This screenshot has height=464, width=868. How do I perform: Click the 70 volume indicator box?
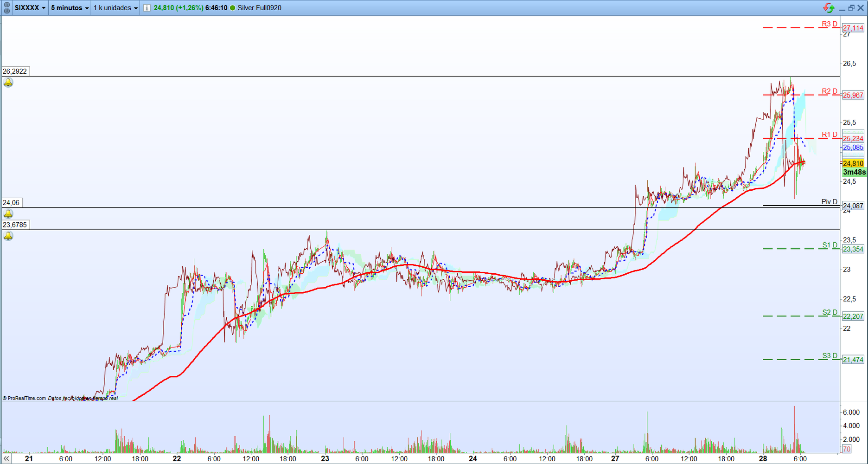[x=847, y=449]
